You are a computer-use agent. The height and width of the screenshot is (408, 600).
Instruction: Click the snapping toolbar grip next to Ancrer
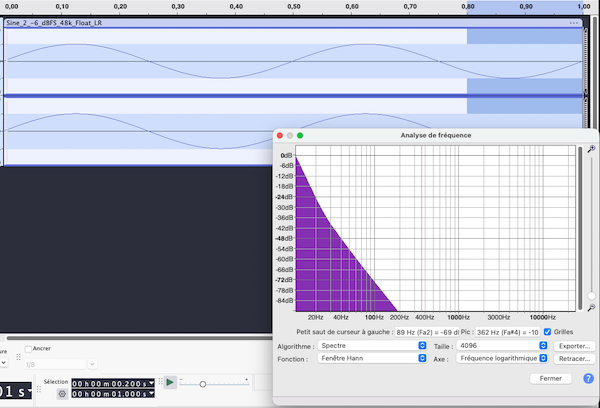(18, 357)
